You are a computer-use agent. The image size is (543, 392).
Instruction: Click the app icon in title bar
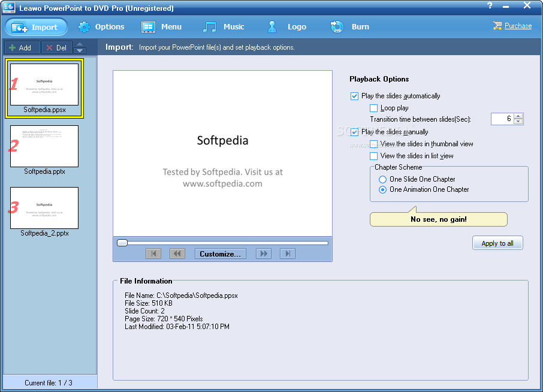(8, 7)
